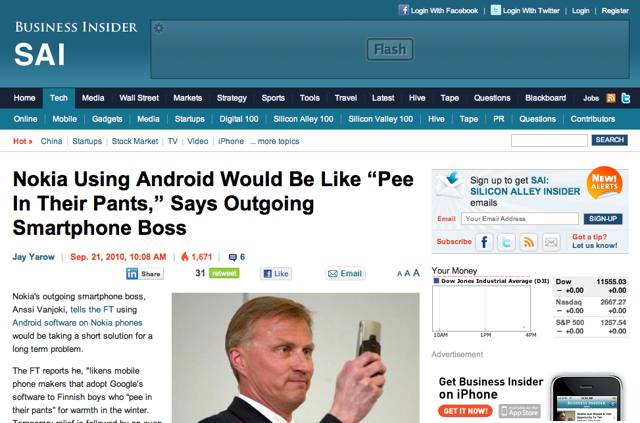
Task: Expand the more topics link
Action: 275,141
